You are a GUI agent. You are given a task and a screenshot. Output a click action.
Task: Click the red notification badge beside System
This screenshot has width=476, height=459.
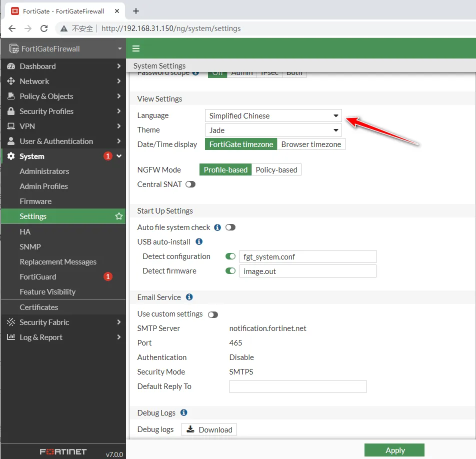pos(108,156)
